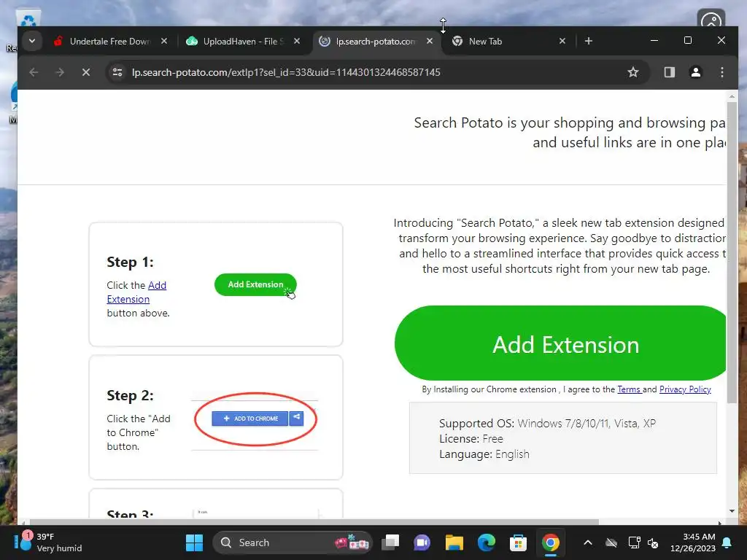Click the vertical page scrollbar thumb

coord(732,252)
